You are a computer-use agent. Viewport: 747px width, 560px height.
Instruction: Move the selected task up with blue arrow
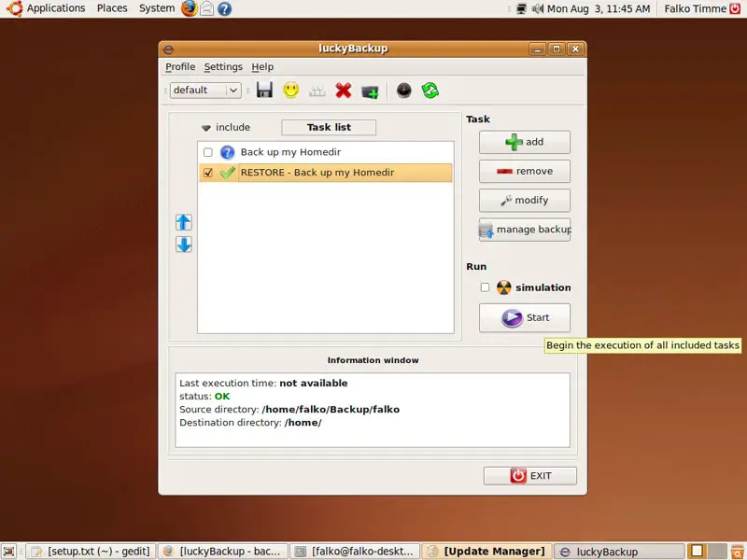(x=183, y=222)
